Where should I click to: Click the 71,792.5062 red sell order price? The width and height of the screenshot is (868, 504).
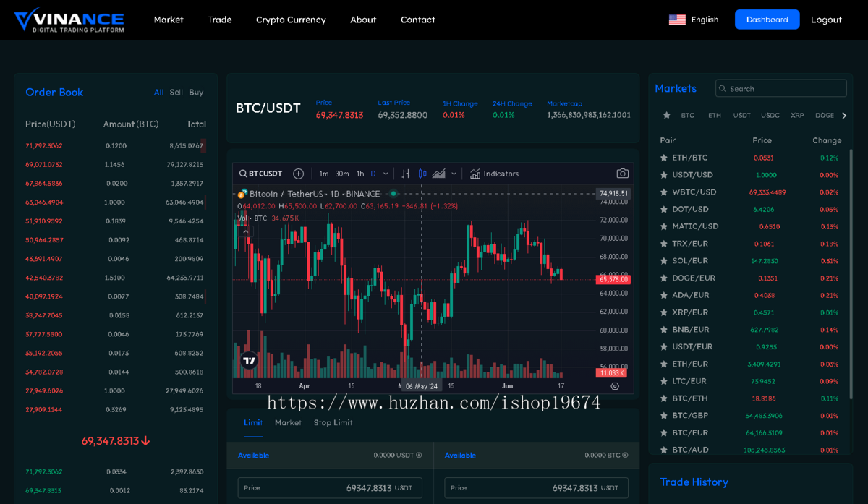[x=44, y=146]
